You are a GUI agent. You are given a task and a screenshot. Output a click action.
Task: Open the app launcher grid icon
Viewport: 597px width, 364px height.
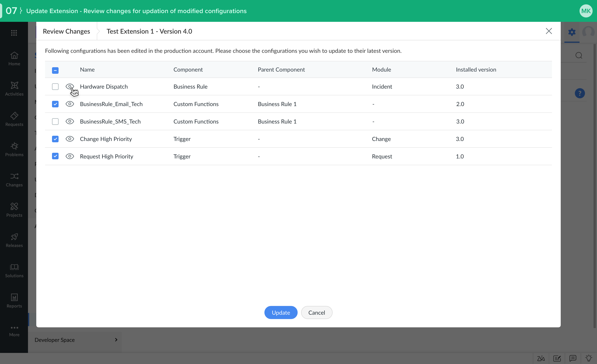14,33
